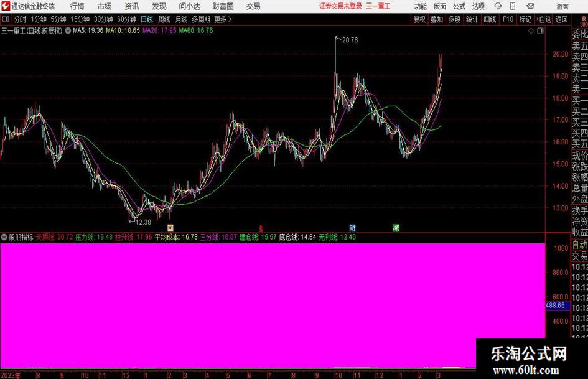Click the 多股 multi-stock button
The image size is (588, 379).
pyautogui.click(x=454, y=19)
